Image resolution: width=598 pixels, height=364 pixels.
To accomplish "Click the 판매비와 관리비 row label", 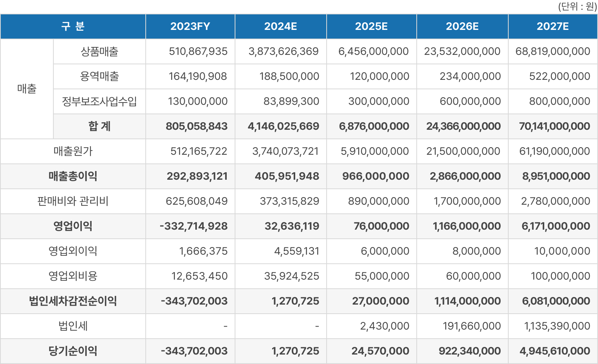I will click(x=73, y=201).
